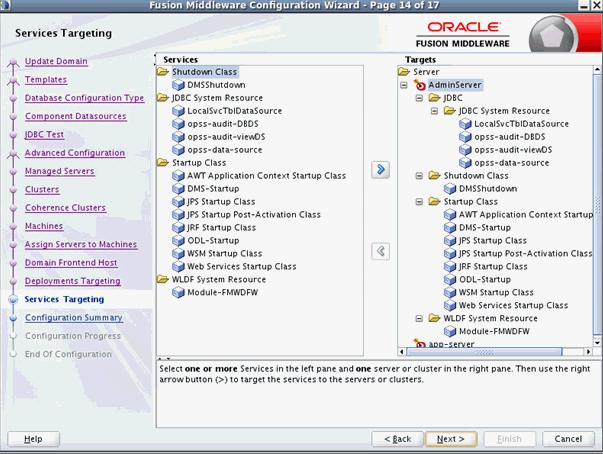Open the Managed Servers step
Viewport: 603px width, 454px height.
point(60,171)
